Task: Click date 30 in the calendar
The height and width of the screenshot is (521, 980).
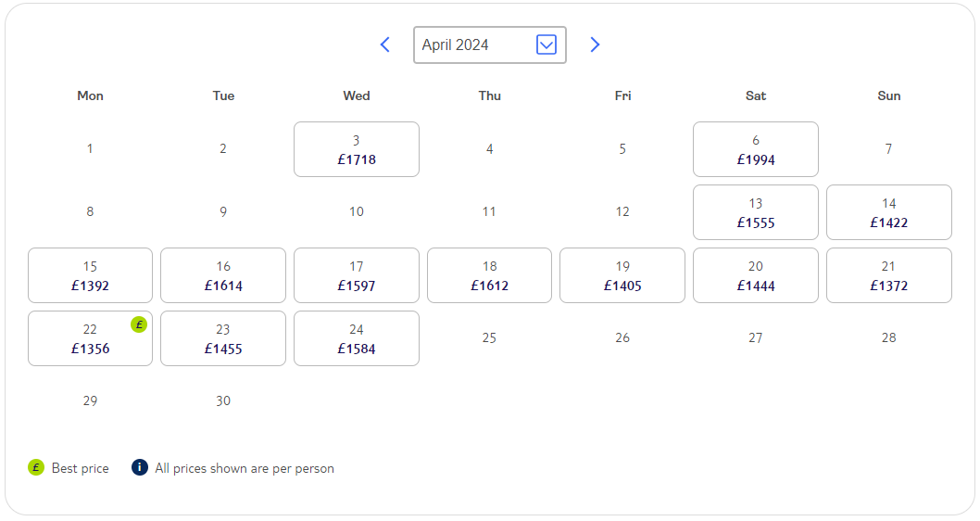Action: (x=223, y=400)
